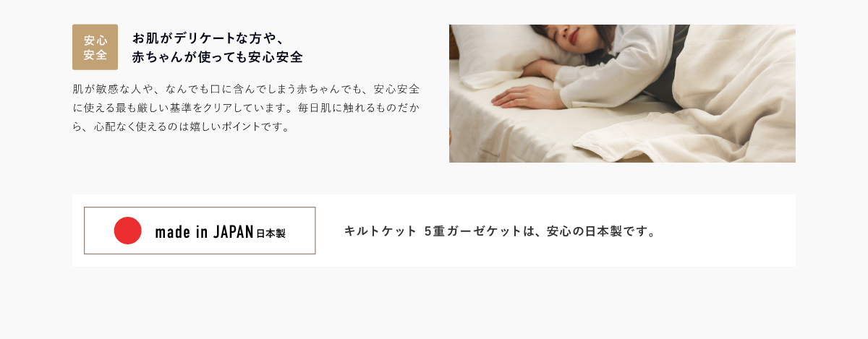Screen dimensions: 868x339
Task: Click the white pillow in the photo
Action: point(499,58)
